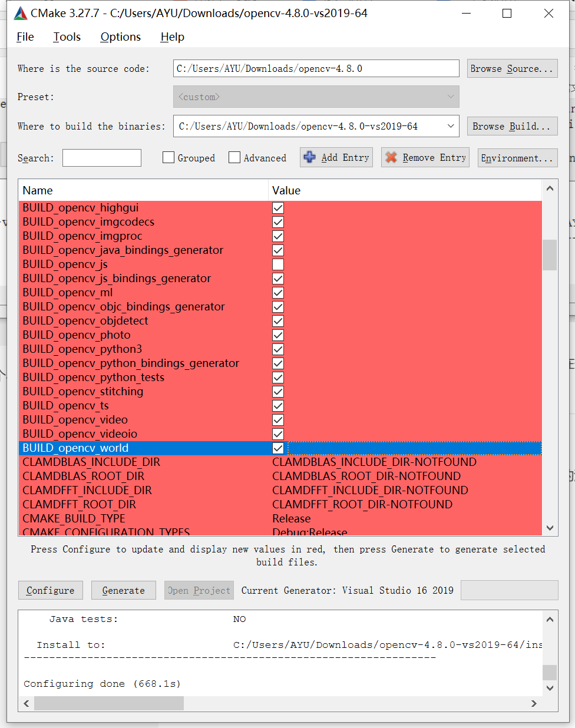
Task: Open the Options menu
Action: pyautogui.click(x=121, y=37)
